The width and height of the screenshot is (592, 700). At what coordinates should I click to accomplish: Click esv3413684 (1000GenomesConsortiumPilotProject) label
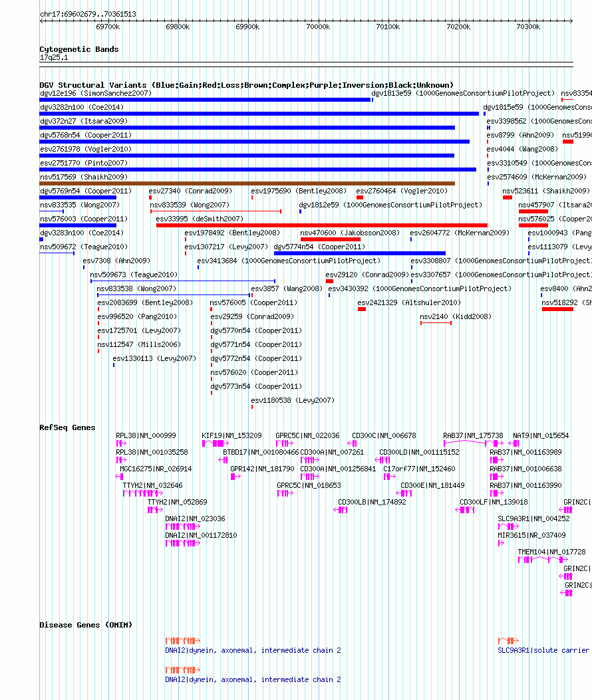click(x=289, y=261)
